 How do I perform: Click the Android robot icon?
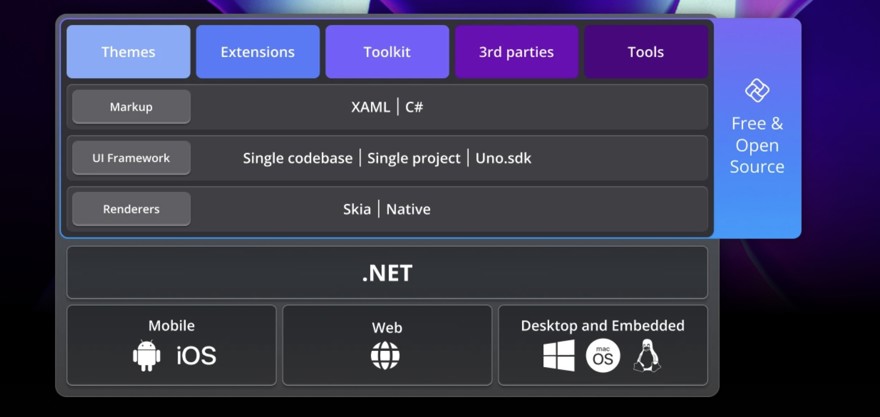coord(147,355)
